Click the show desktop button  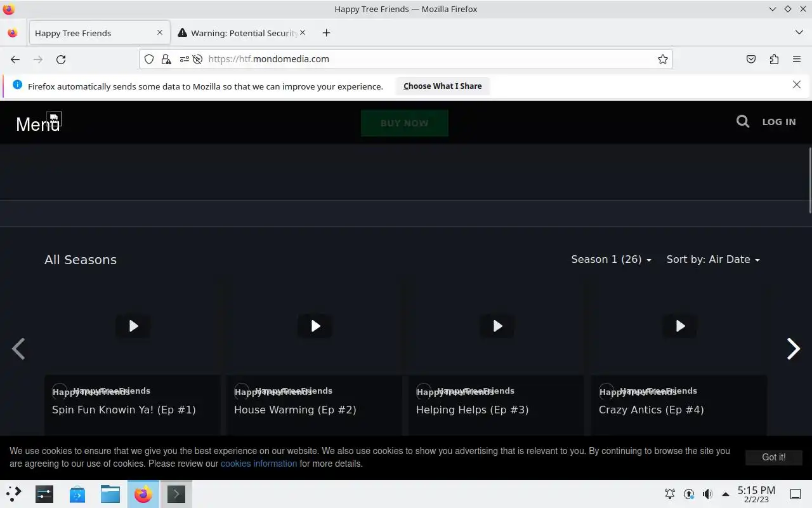pyautogui.click(x=796, y=493)
